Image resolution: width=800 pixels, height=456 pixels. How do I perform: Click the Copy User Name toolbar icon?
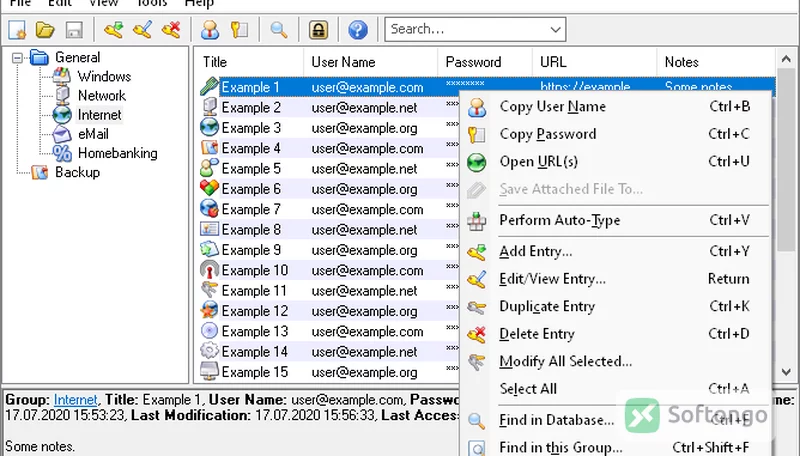click(210, 30)
